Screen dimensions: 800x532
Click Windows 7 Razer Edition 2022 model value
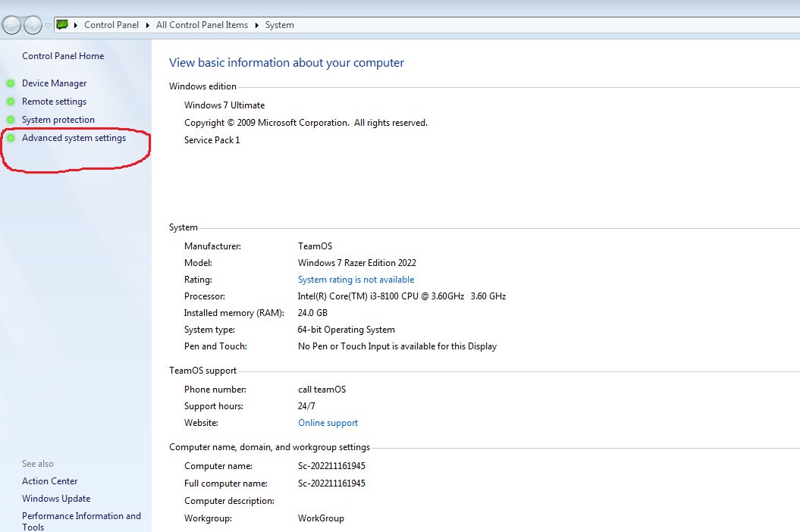[x=357, y=263]
